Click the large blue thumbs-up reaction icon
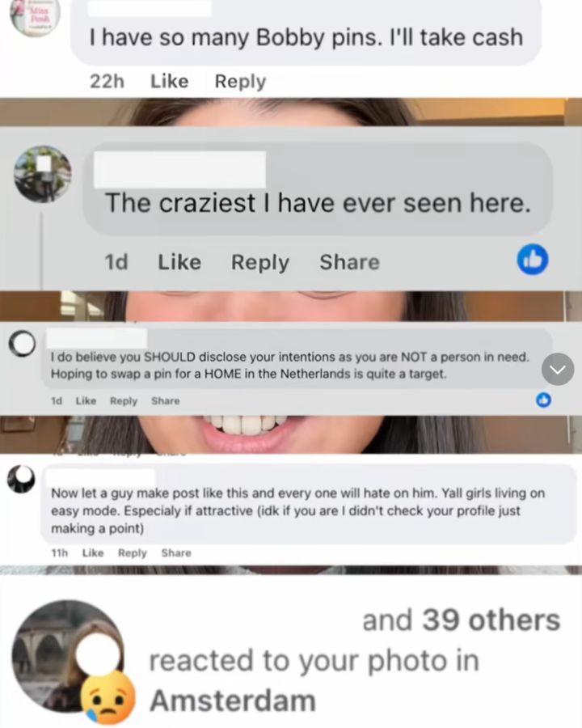 pyautogui.click(x=533, y=260)
